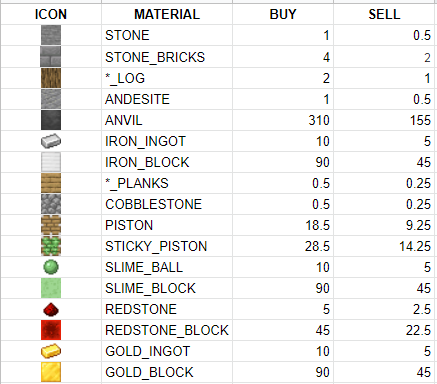The width and height of the screenshot is (437, 384).
Task: Click the iron ingot icon
Action: (x=51, y=141)
